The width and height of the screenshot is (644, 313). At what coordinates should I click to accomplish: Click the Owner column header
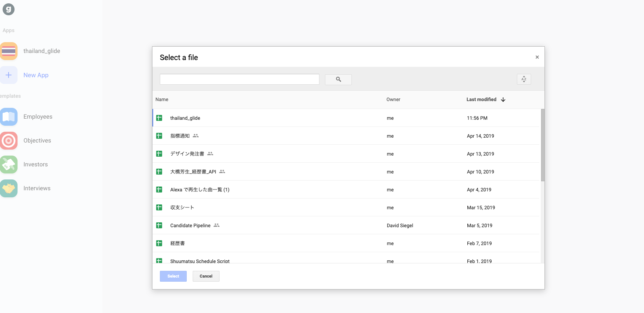click(x=393, y=100)
